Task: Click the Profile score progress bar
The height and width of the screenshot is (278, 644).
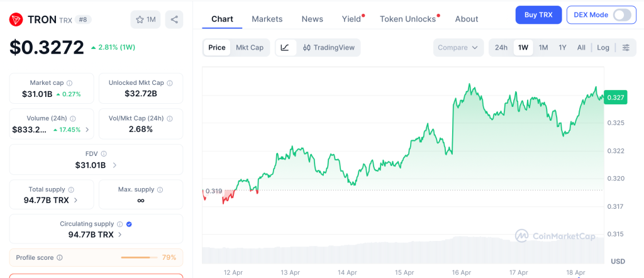Action: click(139, 257)
